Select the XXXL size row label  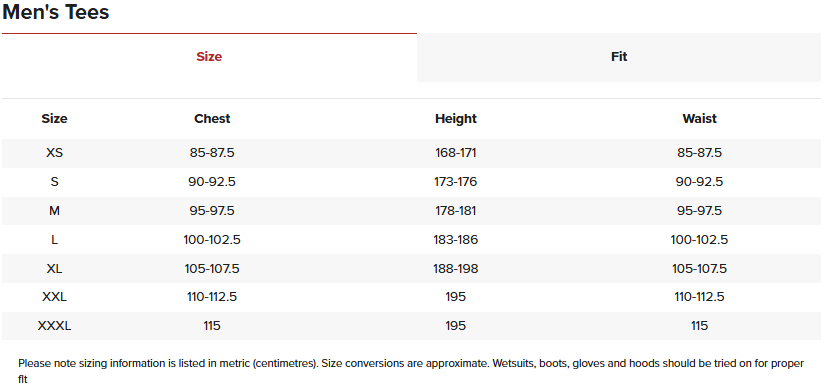pyautogui.click(x=54, y=326)
